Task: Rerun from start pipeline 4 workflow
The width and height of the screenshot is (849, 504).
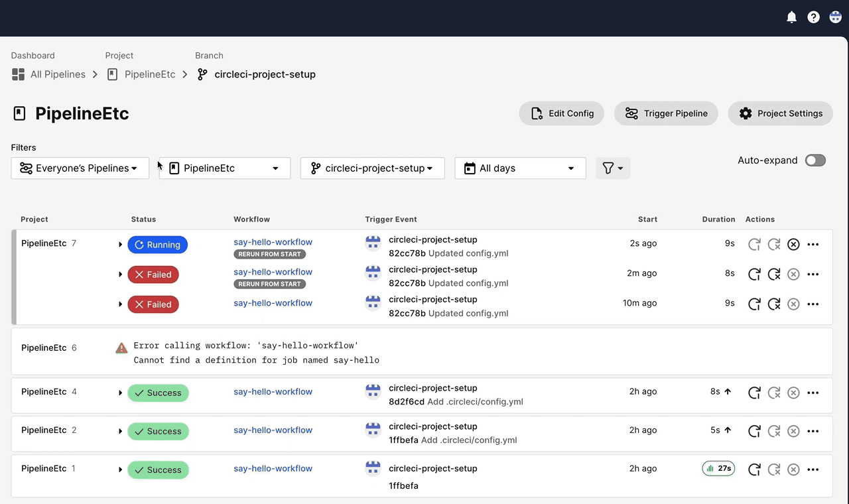Action: point(754,393)
